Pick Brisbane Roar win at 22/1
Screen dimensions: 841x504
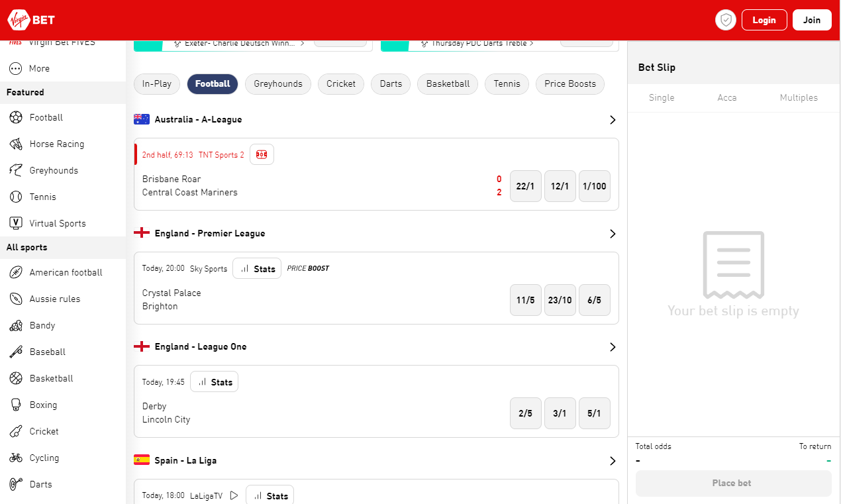(x=526, y=186)
